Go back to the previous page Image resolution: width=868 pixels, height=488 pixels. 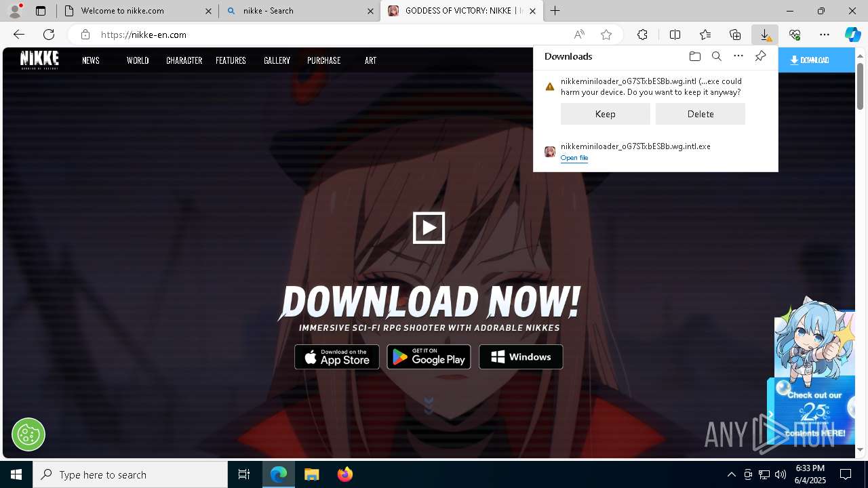pyautogui.click(x=19, y=35)
